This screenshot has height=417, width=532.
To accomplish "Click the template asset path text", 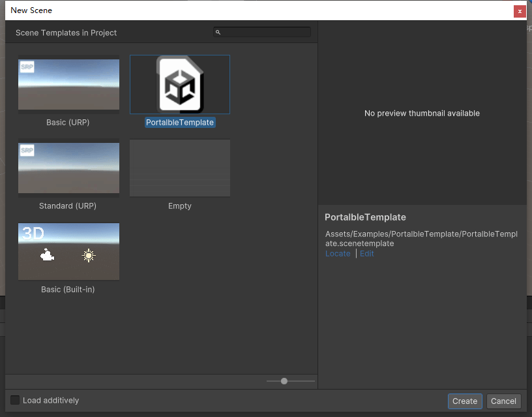I will [421, 239].
